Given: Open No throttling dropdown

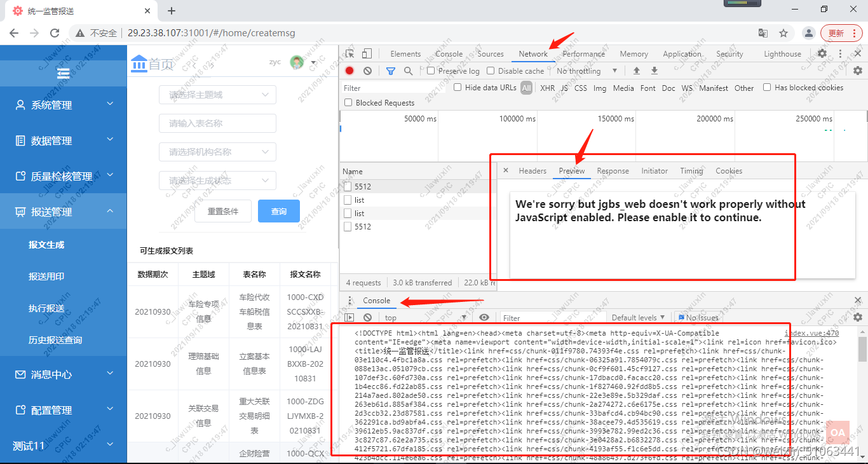Looking at the screenshot, I should click(x=587, y=71).
